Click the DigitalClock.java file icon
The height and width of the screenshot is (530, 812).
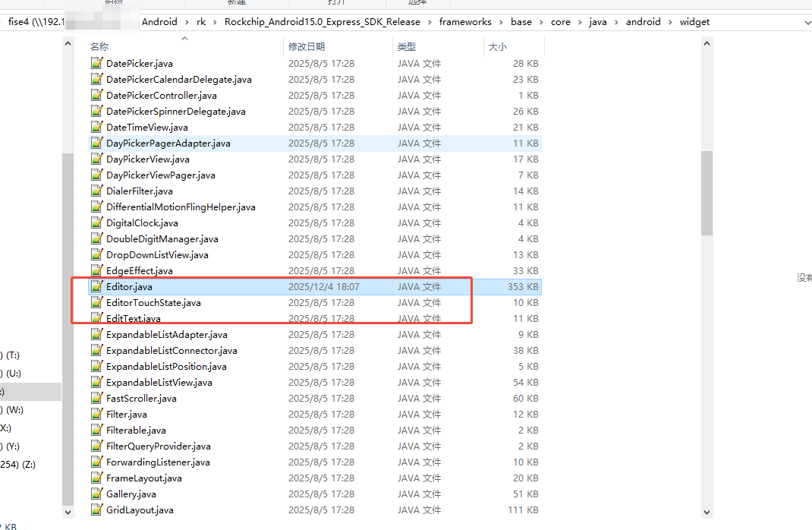pos(96,222)
